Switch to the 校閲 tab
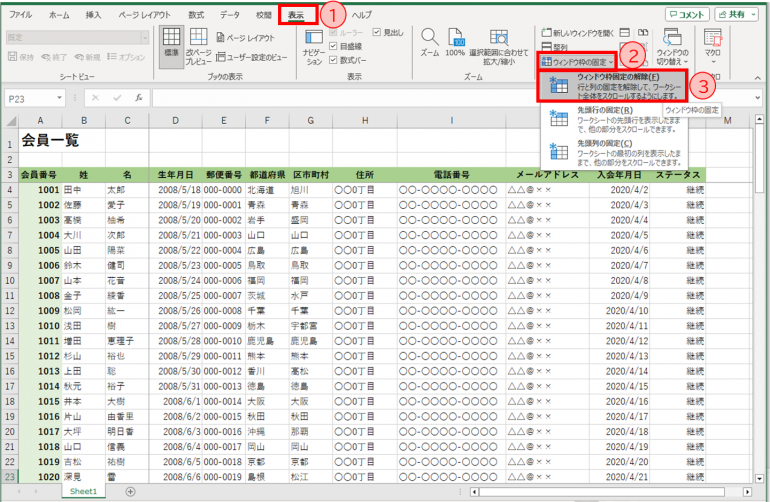The image size is (770, 502). (264, 15)
